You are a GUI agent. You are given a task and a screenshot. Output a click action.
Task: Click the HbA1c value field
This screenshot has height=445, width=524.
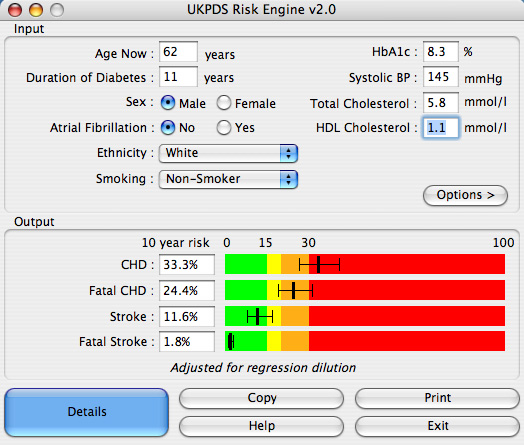click(440, 52)
